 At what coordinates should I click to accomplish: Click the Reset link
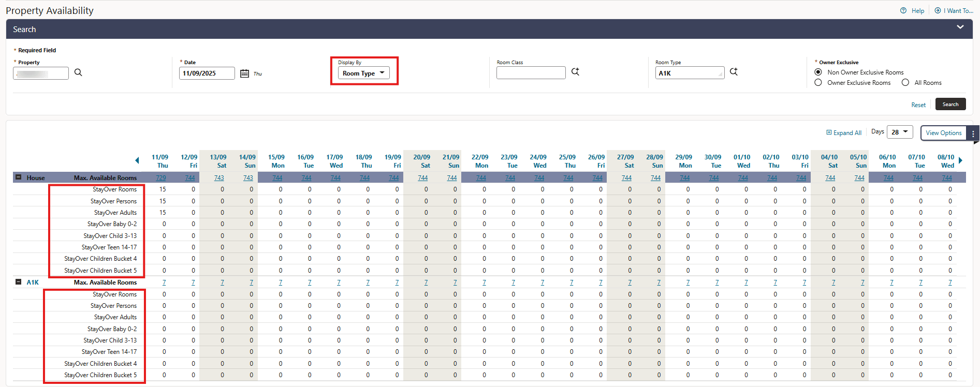click(918, 105)
